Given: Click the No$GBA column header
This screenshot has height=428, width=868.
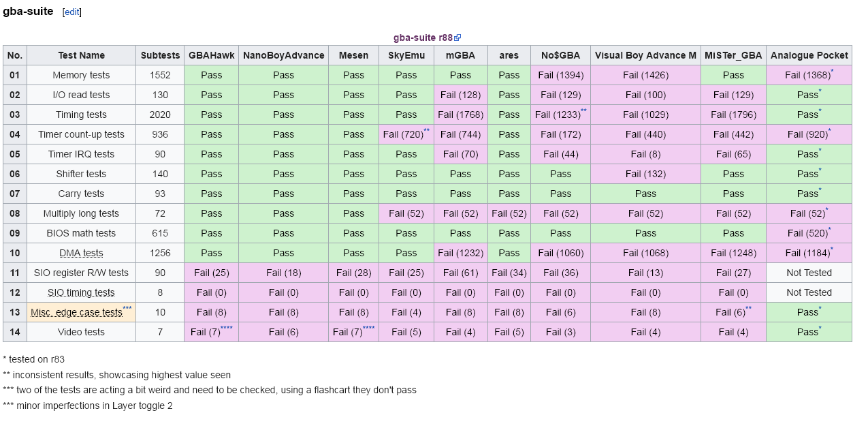Looking at the screenshot, I should 560,55.
